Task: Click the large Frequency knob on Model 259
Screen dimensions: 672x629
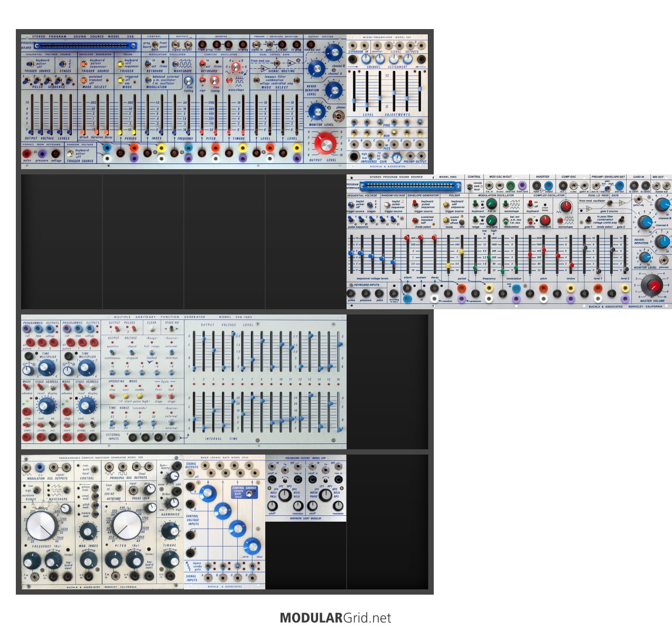Action: point(42,526)
